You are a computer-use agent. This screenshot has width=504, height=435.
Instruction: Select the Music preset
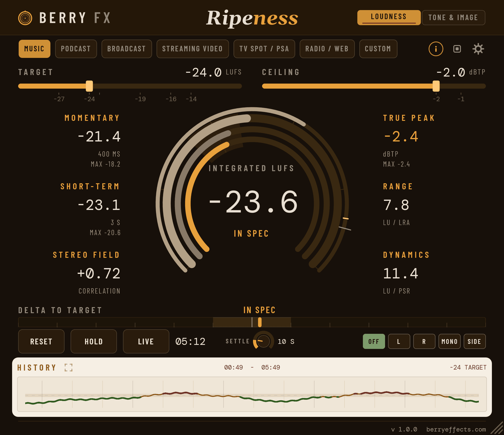tap(34, 49)
